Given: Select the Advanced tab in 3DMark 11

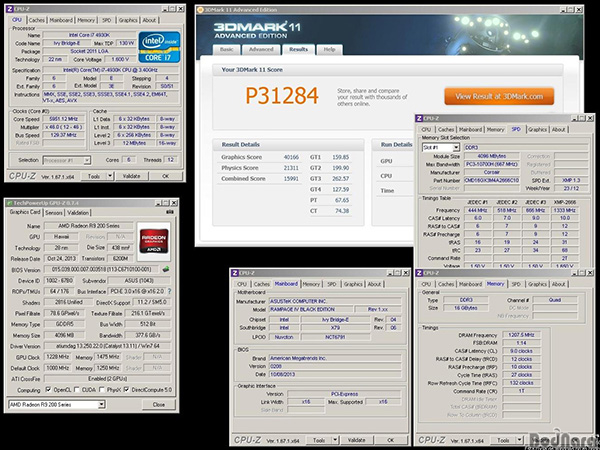Looking at the screenshot, I should click(261, 49).
